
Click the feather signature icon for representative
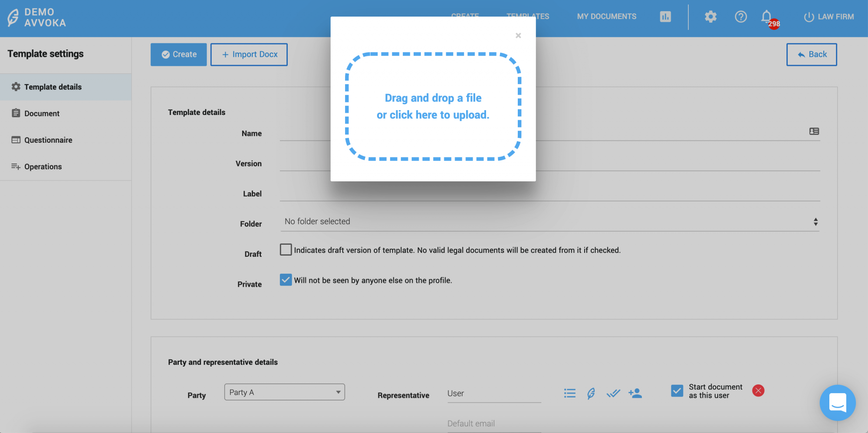(591, 393)
